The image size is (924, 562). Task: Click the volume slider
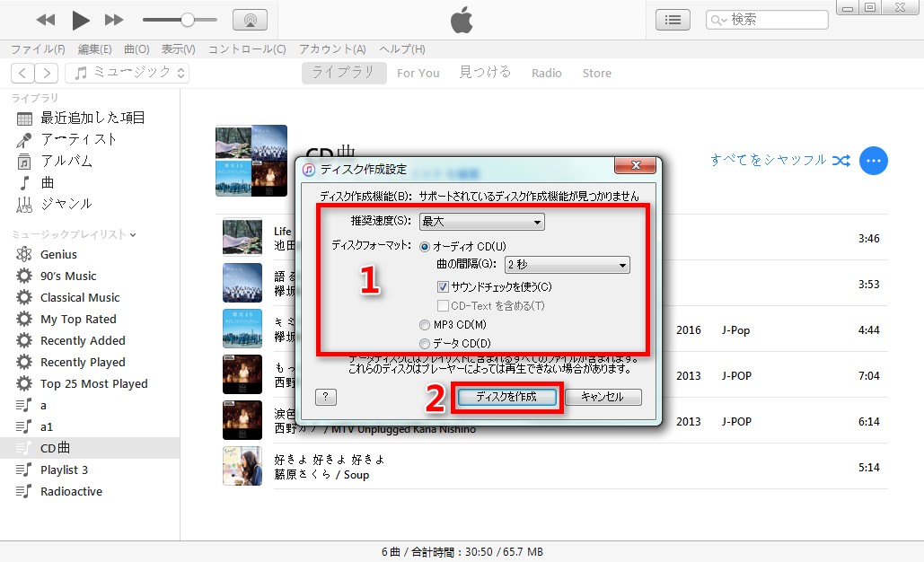pos(180,20)
